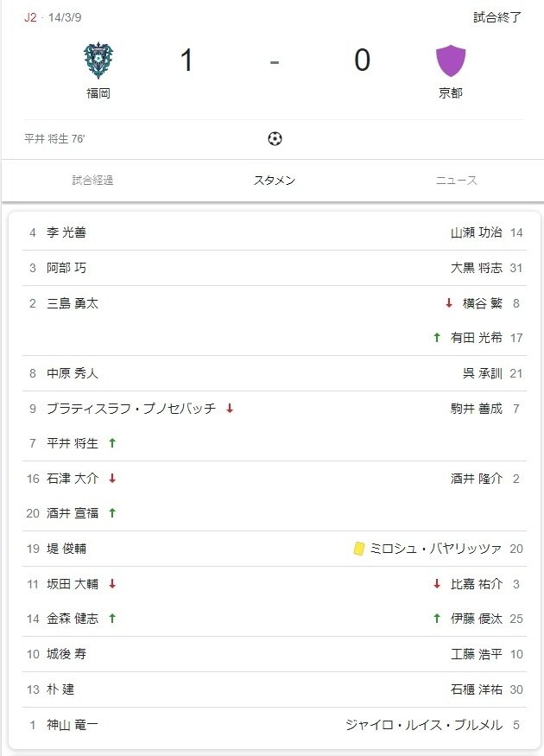Image resolution: width=544 pixels, height=756 pixels.
Task: Click green arrow beside 有田 光希
Action: pos(437,338)
